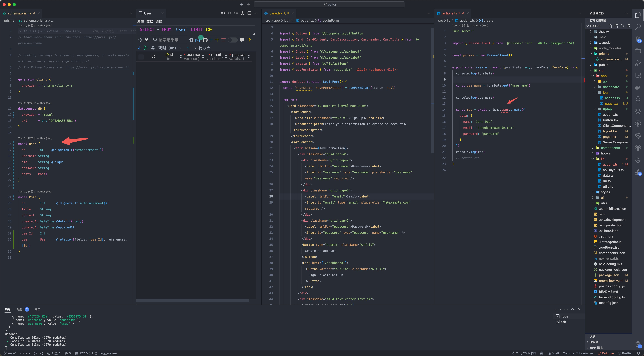Expand the .husky folder
644x356 pixels.
coord(609,31)
